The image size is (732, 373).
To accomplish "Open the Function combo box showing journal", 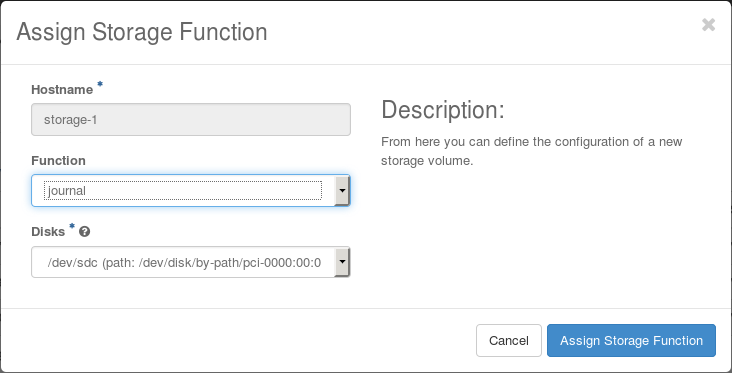I will click(190, 190).
